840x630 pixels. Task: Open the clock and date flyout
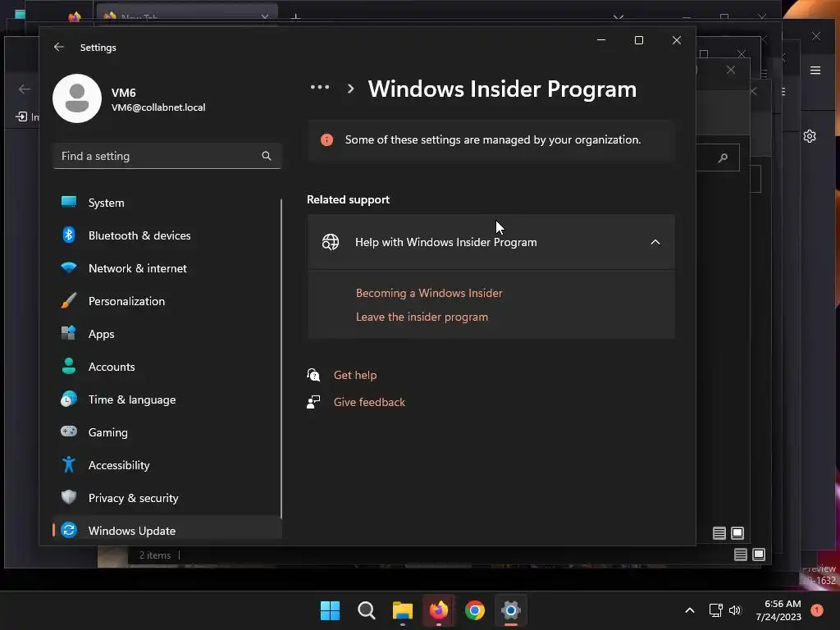pyautogui.click(x=778, y=610)
